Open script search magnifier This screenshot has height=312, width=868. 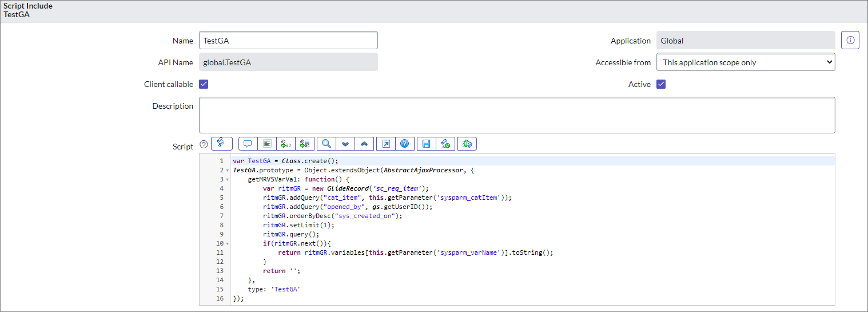click(327, 144)
